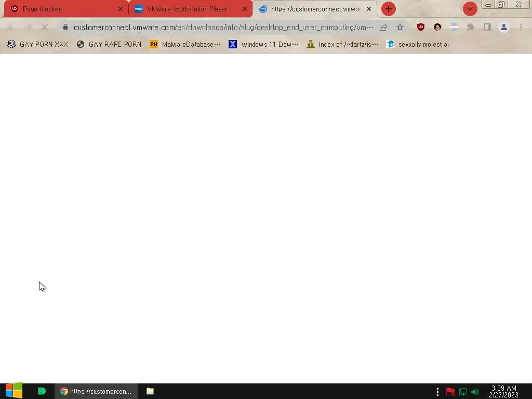This screenshot has width=532, height=399.
Task: Open File Explorer from the taskbar
Action: click(150, 391)
